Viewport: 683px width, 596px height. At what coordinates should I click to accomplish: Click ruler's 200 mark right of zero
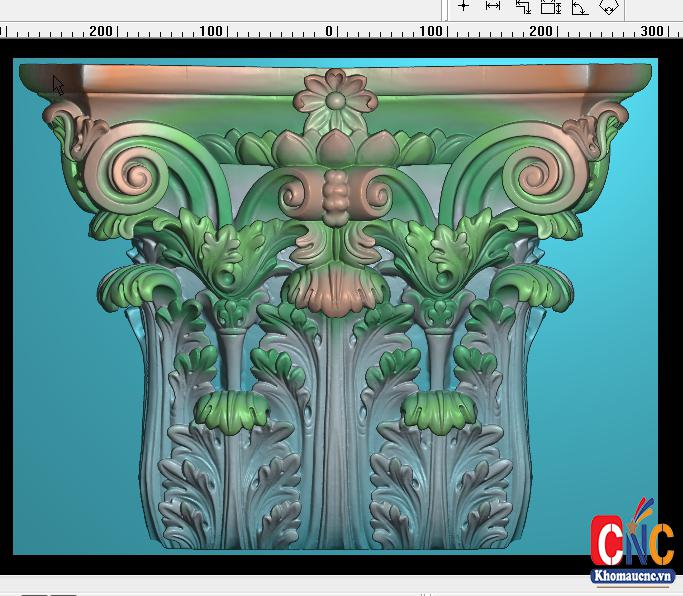click(540, 31)
